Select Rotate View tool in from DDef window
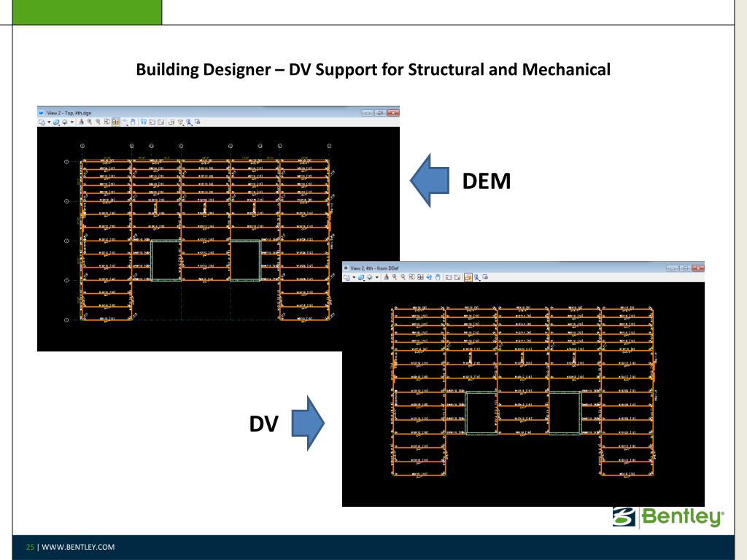This screenshot has height=560, width=747. (429, 277)
